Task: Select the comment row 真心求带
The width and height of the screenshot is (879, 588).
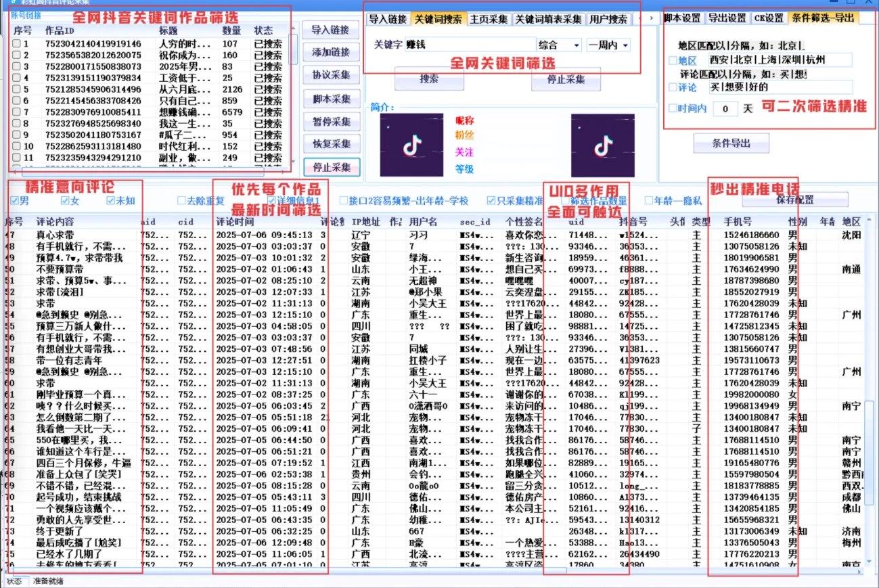Action: (x=55, y=235)
